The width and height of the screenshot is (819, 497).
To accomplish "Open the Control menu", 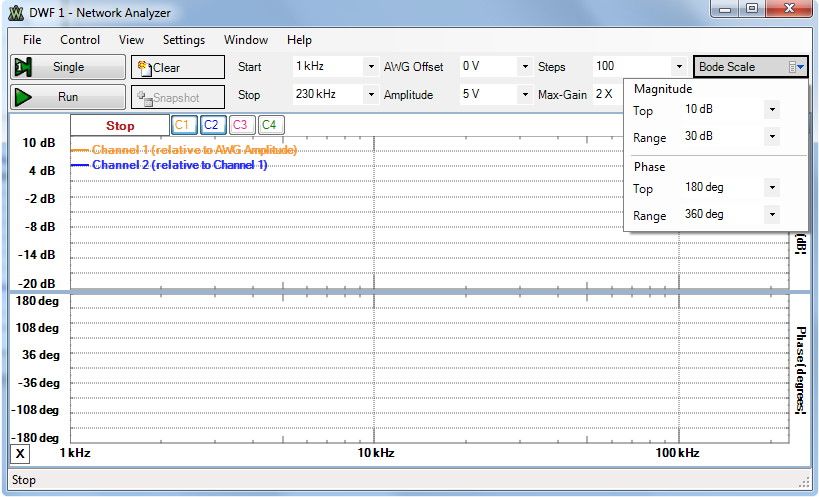I will pyautogui.click(x=80, y=40).
